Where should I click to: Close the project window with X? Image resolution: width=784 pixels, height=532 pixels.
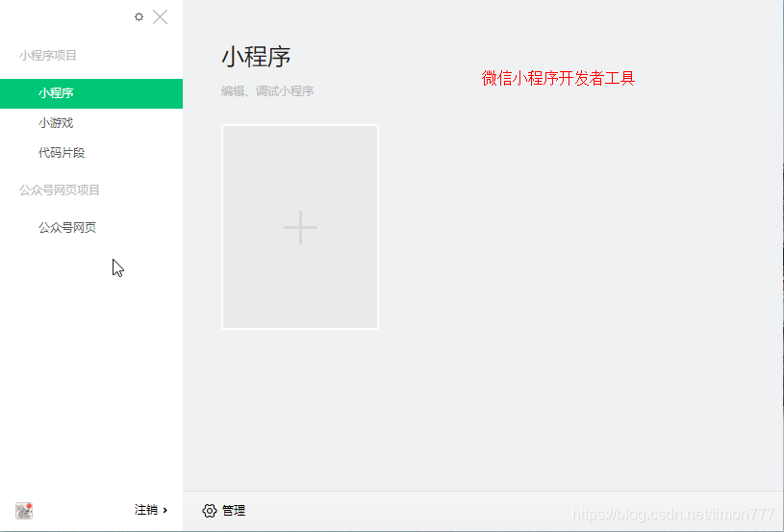(x=160, y=17)
